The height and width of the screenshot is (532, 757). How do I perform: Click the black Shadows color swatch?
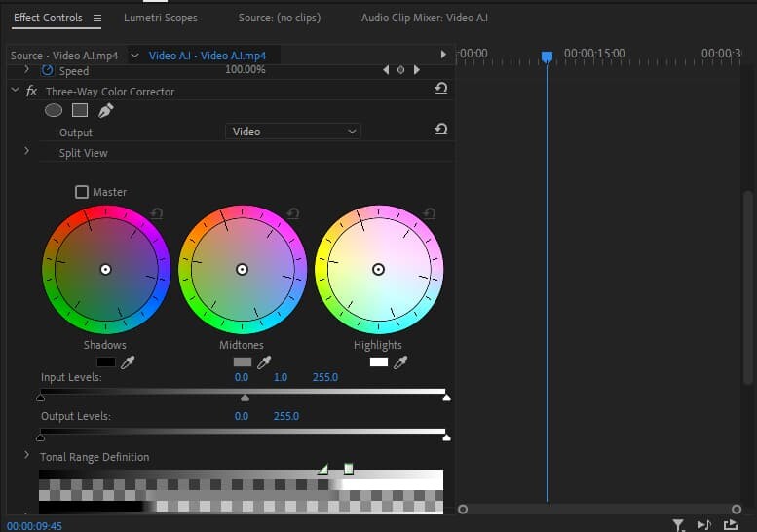105,362
